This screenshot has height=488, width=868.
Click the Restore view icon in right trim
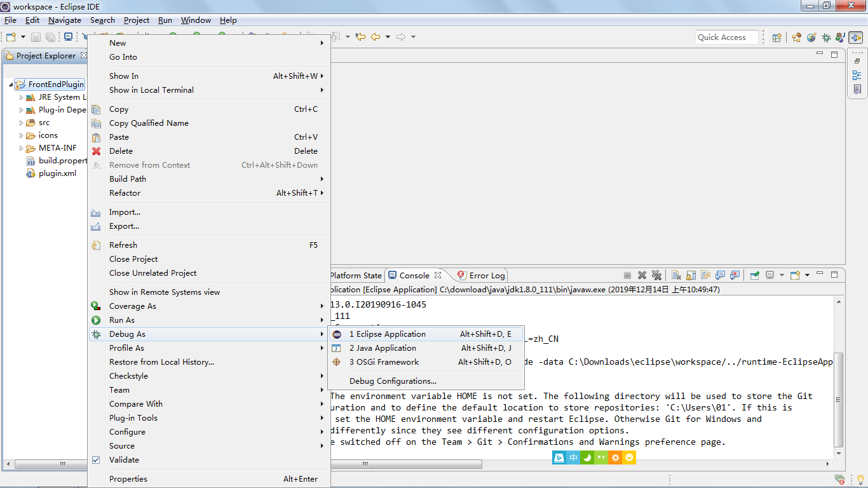point(857,60)
